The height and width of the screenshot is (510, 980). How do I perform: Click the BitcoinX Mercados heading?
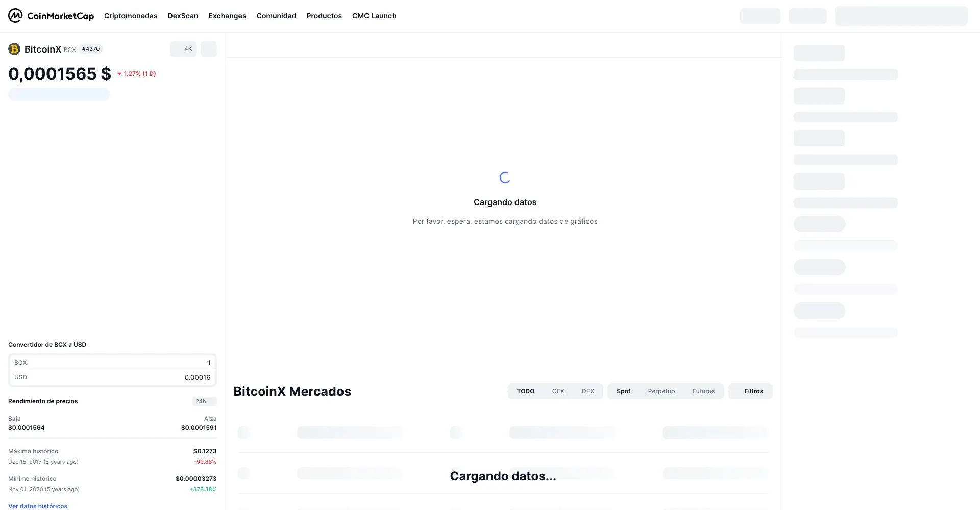click(x=292, y=391)
